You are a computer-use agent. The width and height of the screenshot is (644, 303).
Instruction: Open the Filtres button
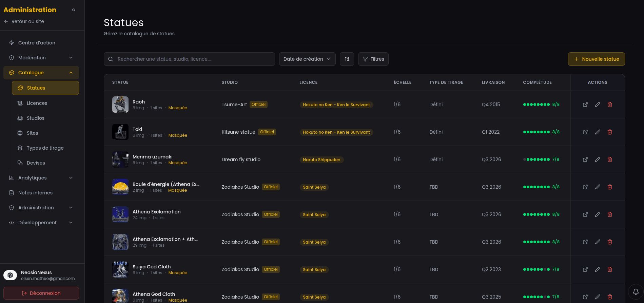tap(373, 59)
